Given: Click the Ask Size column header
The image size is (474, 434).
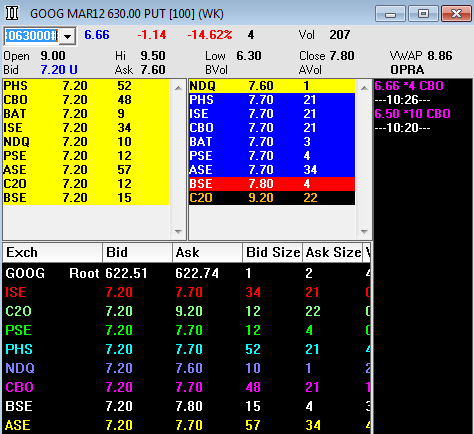Looking at the screenshot, I should coord(333,252).
